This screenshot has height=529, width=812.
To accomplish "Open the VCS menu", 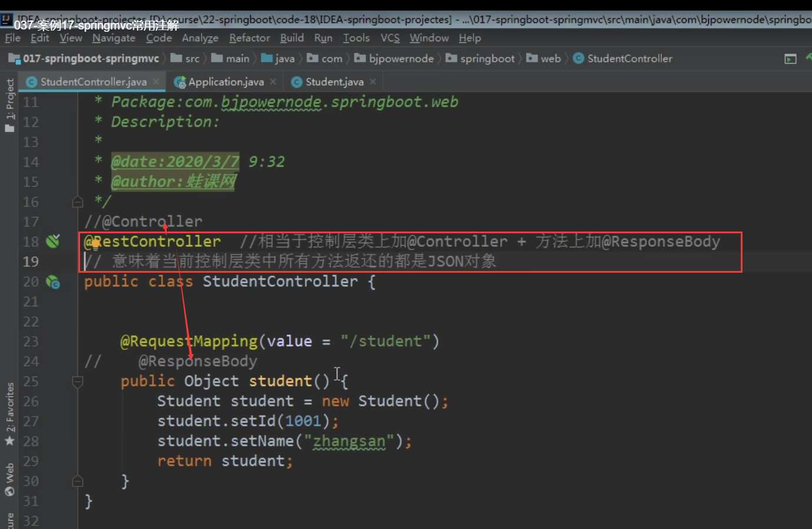I will click(x=390, y=38).
